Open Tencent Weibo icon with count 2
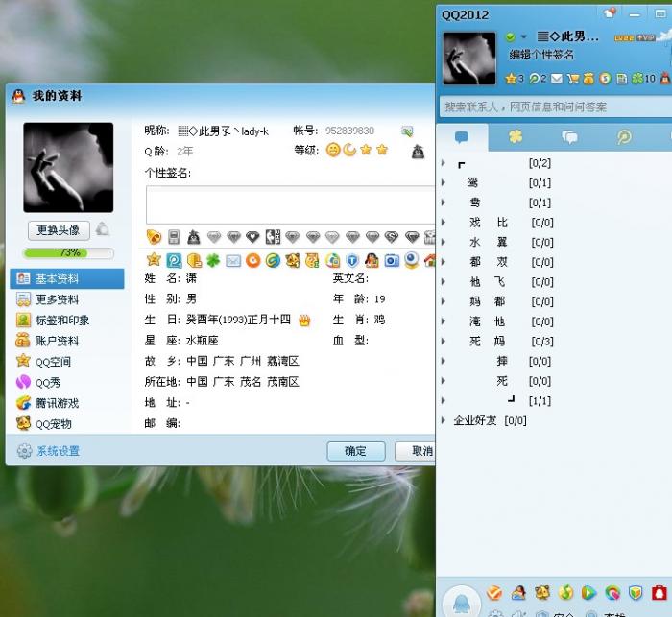 pos(535,79)
